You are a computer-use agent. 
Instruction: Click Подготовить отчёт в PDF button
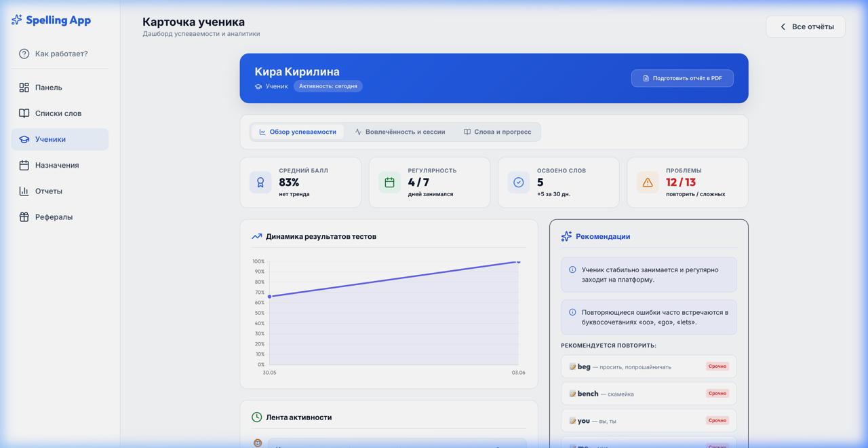(x=682, y=78)
